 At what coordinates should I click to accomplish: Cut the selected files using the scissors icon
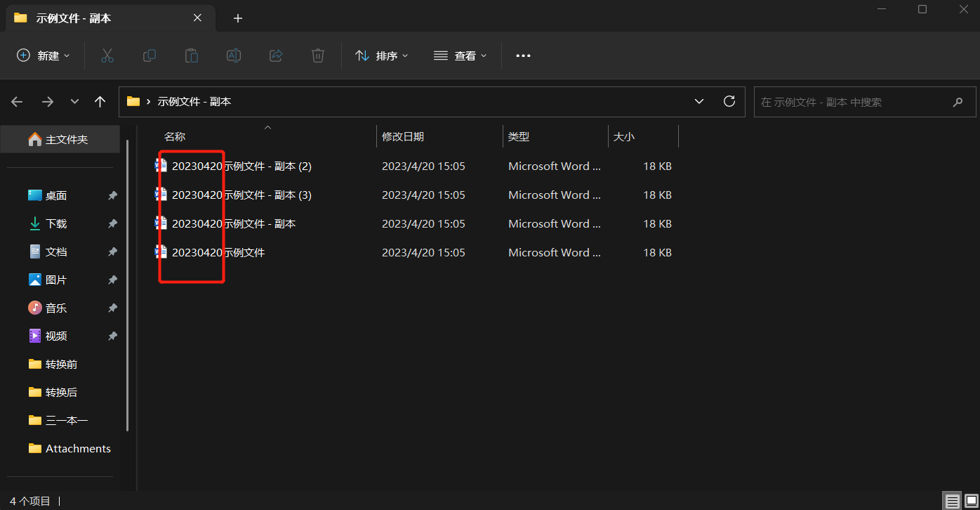[107, 55]
